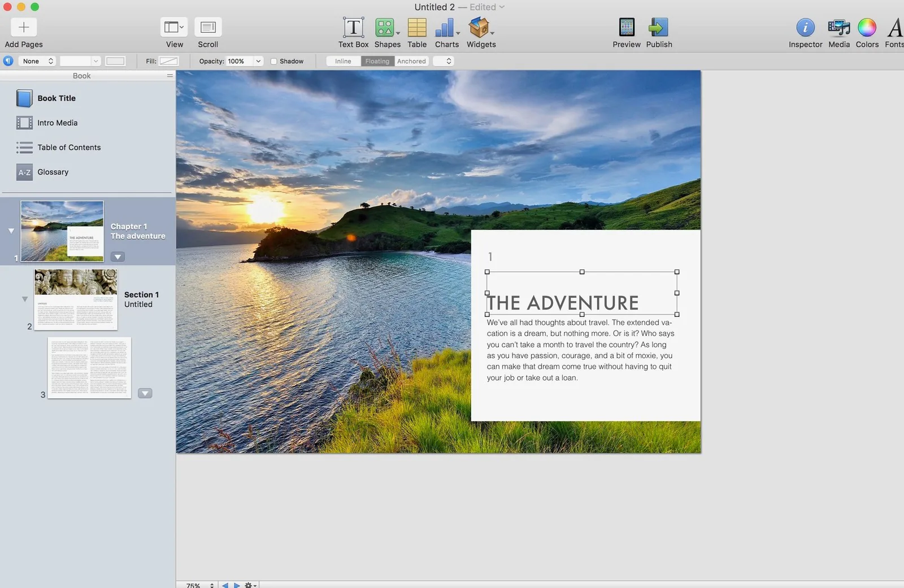
Task: Open Untitled 2 document title menu
Action: tap(459, 7)
